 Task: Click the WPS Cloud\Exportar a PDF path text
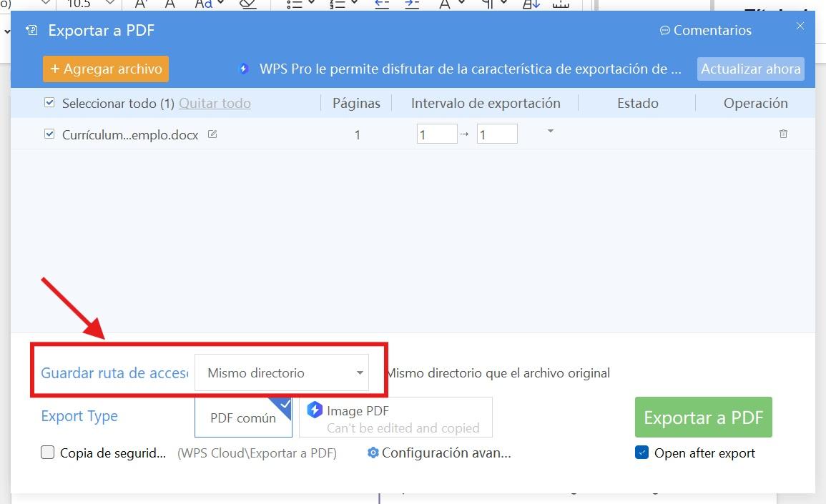point(257,453)
